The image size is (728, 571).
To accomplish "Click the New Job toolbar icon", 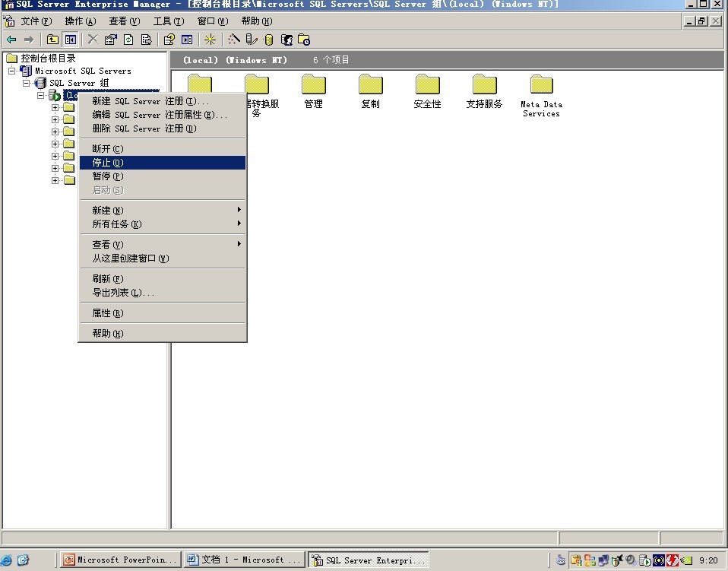I will pos(304,40).
